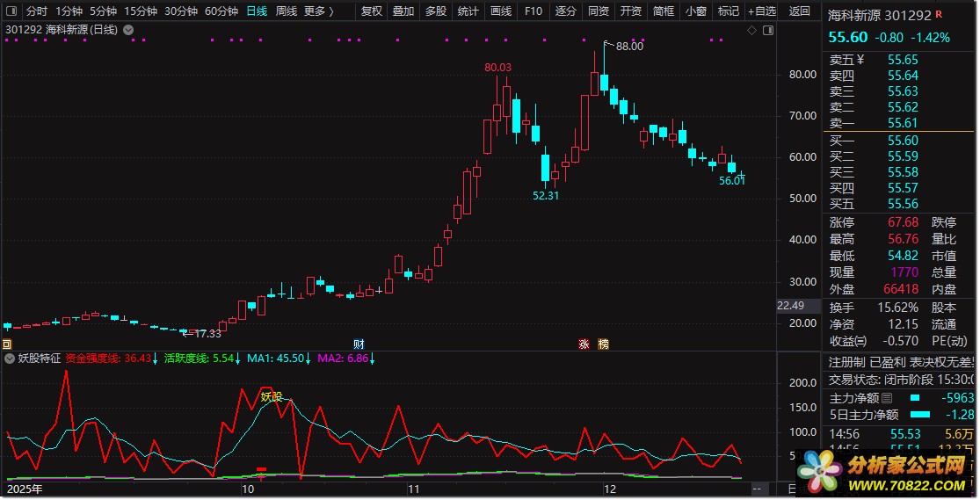Image resolution: width=980 pixels, height=500 pixels.
Task: Open the 多股 multi-stock view
Action: pos(436,11)
